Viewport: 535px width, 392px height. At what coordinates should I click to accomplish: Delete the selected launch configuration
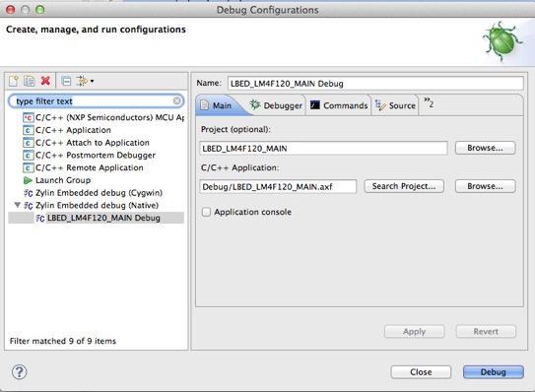point(45,81)
